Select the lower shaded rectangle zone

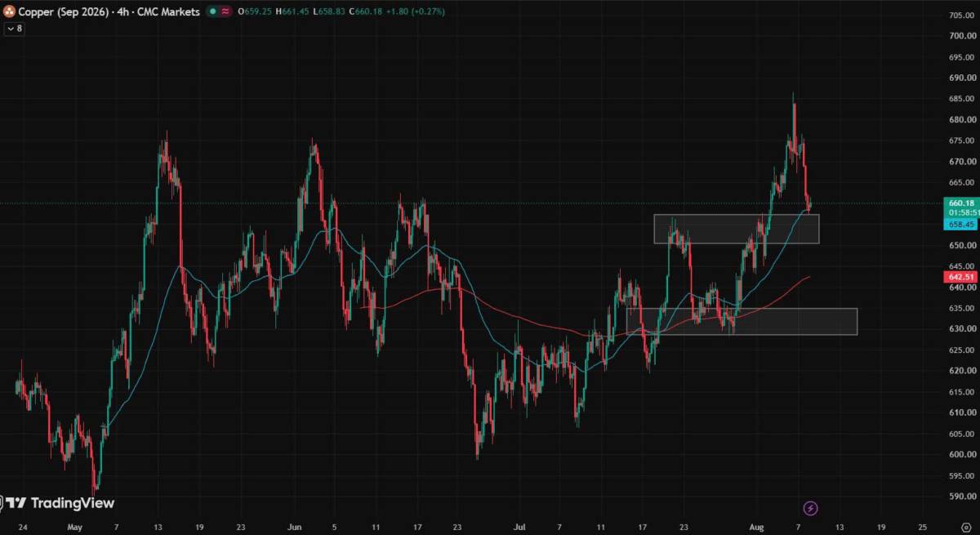tap(742, 321)
